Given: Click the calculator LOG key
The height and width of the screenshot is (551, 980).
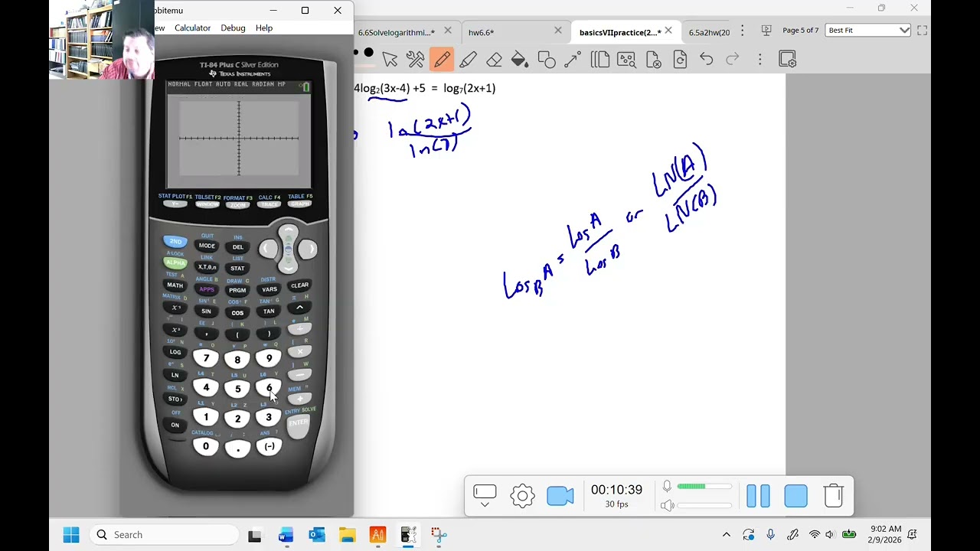Looking at the screenshot, I should click(175, 352).
